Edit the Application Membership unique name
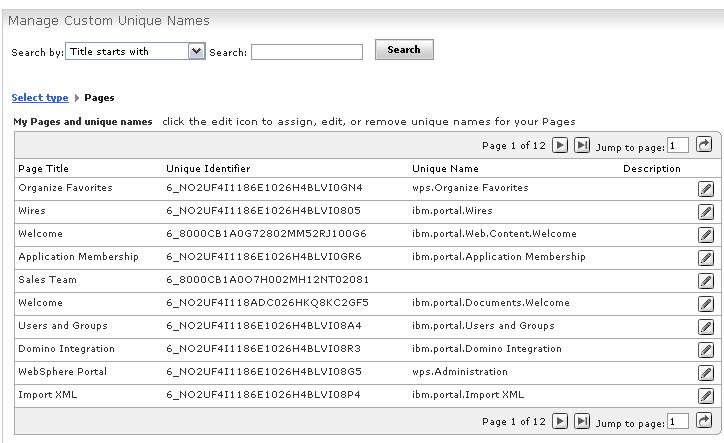Image resolution: width=724 pixels, height=443 pixels. pos(706,257)
